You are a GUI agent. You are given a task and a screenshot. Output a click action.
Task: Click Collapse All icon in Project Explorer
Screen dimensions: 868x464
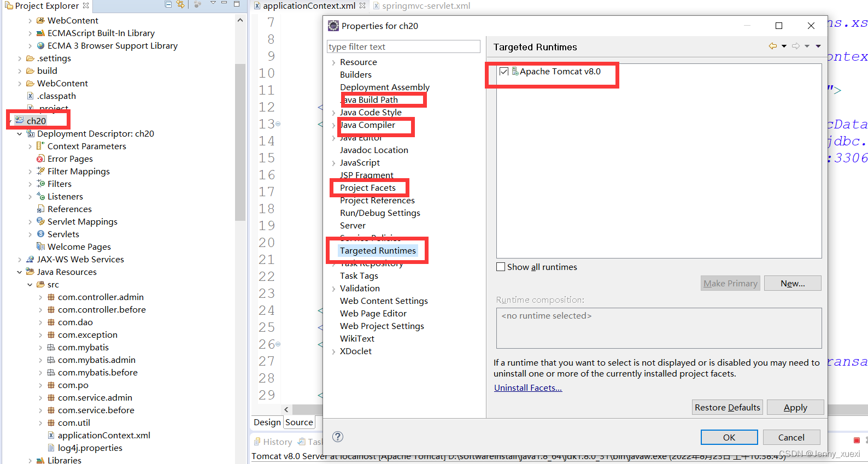pos(168,4)
